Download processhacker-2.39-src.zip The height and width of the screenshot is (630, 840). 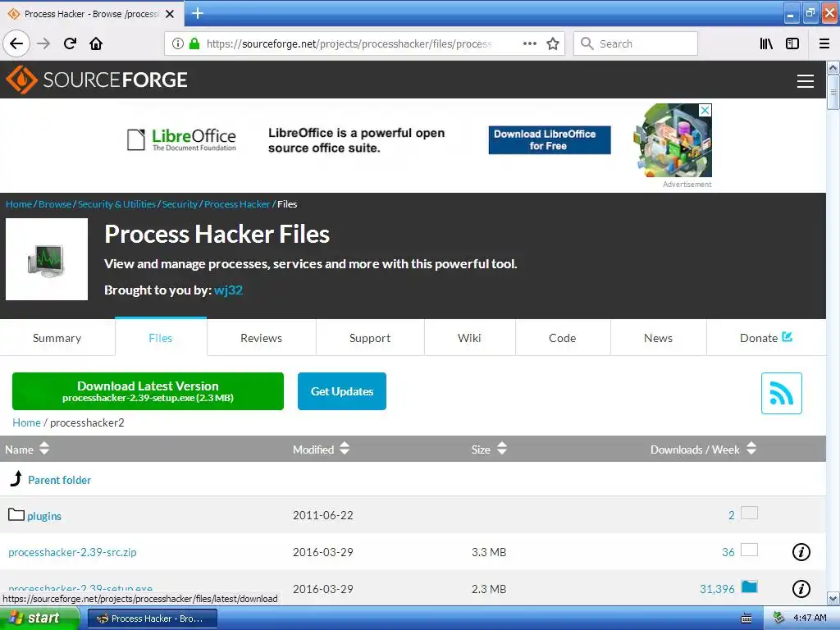click(72, 552)
